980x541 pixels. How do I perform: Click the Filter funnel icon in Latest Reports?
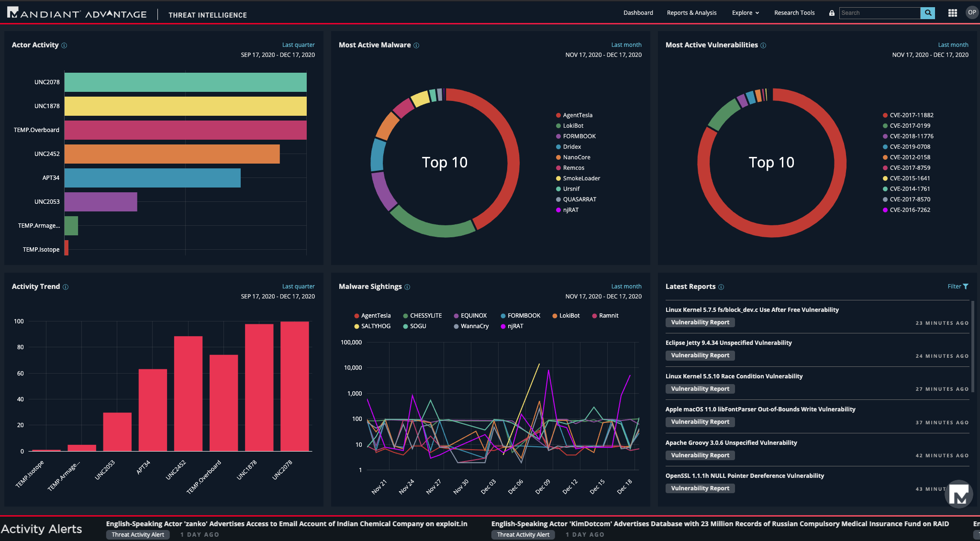point(966,287)
